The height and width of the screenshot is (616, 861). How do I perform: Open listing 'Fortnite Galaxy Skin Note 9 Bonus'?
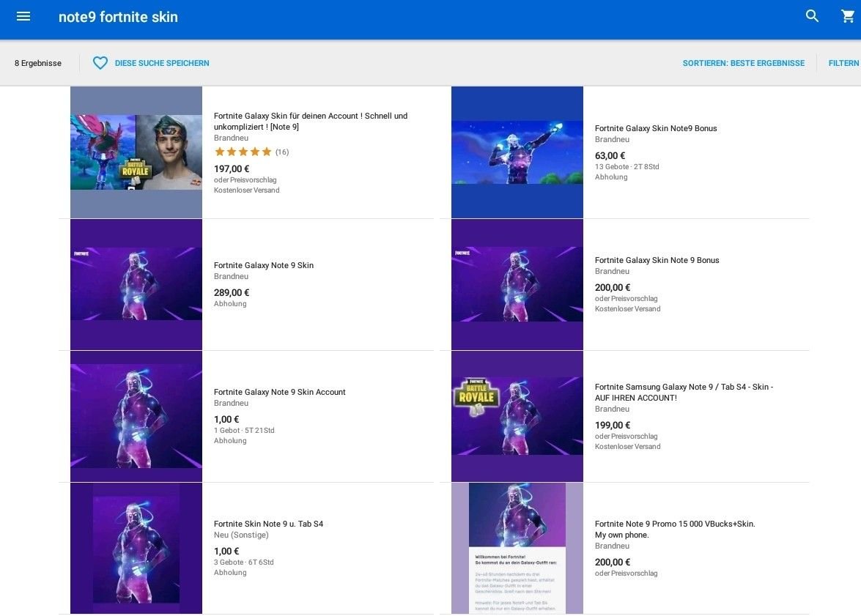pyautogui.click(x=657, y=260)
